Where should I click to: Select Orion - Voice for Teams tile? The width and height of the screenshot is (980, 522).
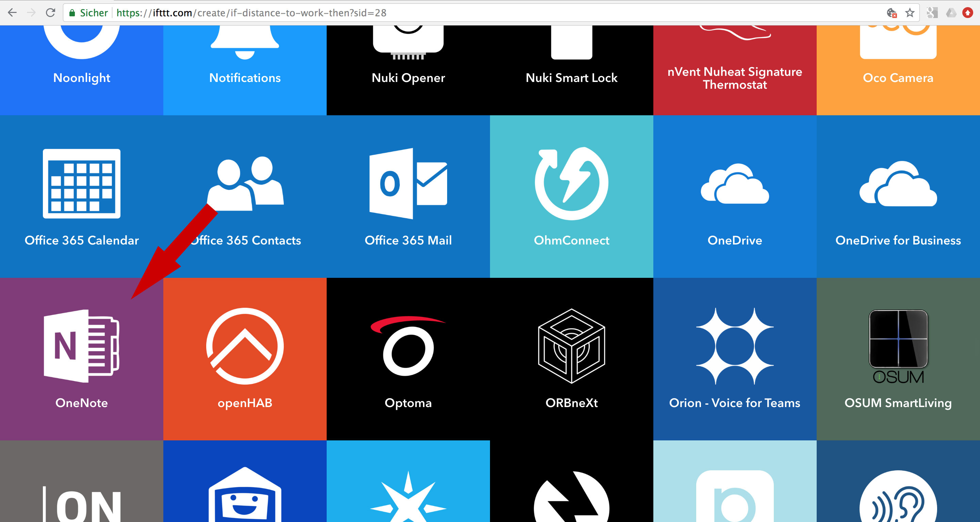pos(735,359)
